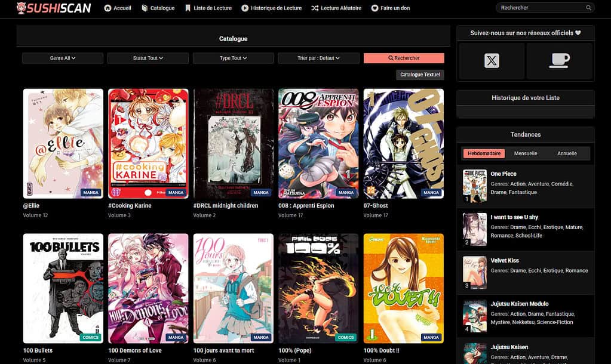Open Lecture Aléatoire shuffle link
Screen dimensions: 611x364
(336, 8)
